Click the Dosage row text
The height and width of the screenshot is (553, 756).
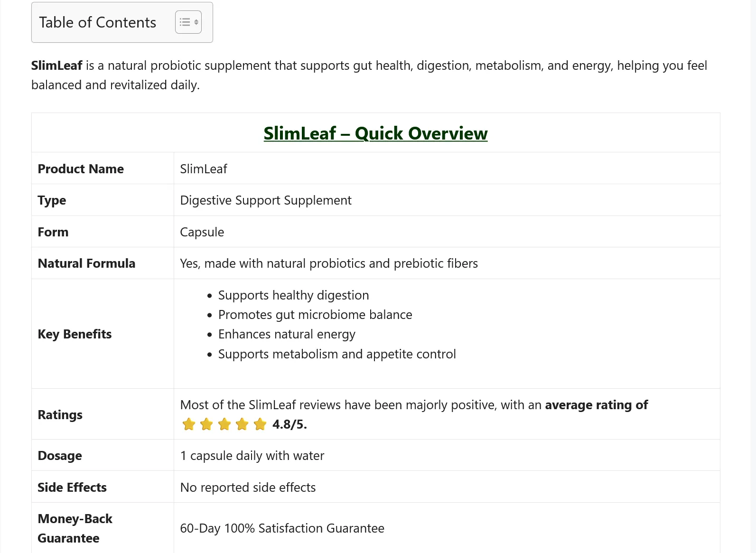[x=59, y=455]
